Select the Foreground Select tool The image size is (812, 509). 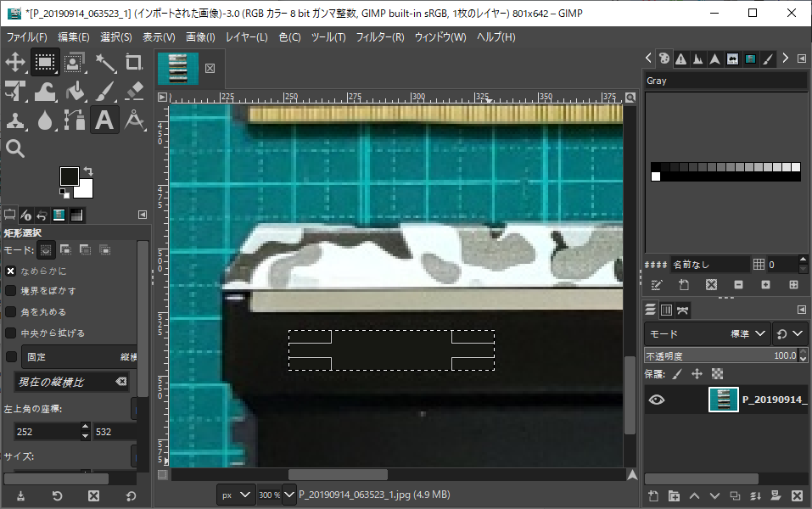75,63
